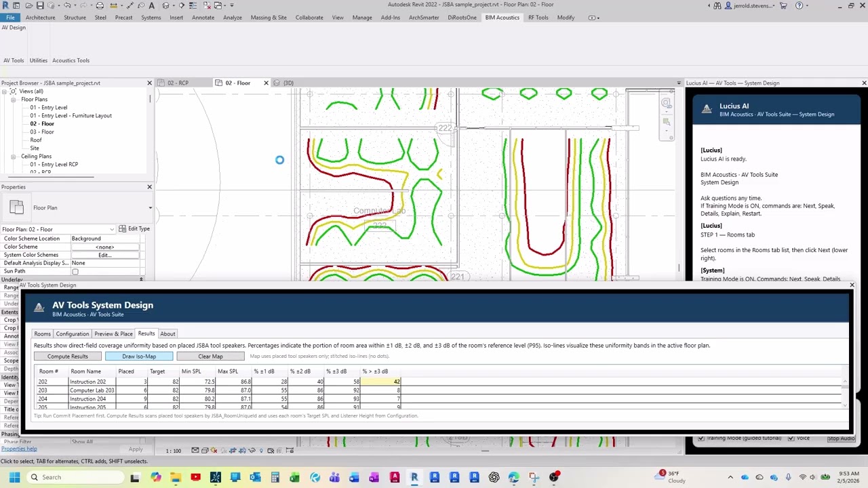Viewport: 868px width, 488px height.
Task: Collapse the Floor Plans tree node
Action: coord(13,100)
